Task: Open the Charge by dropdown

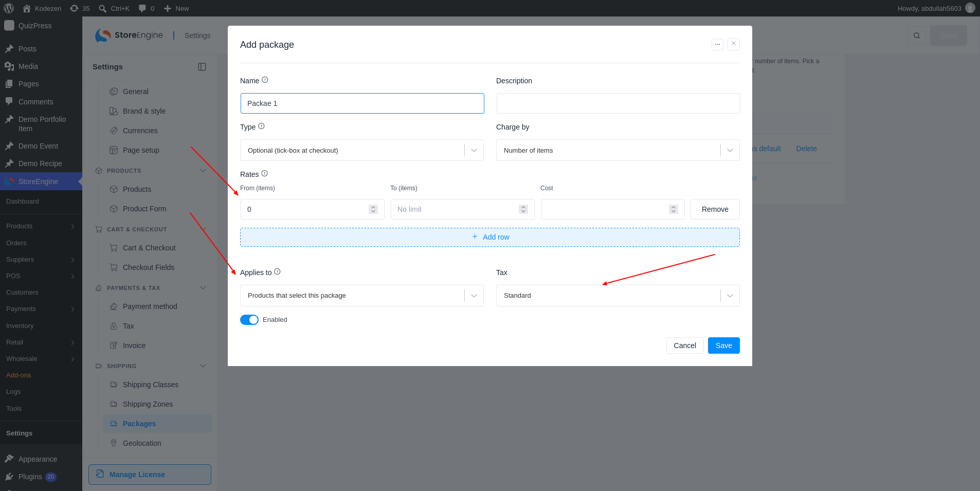Action: (618, 150)
